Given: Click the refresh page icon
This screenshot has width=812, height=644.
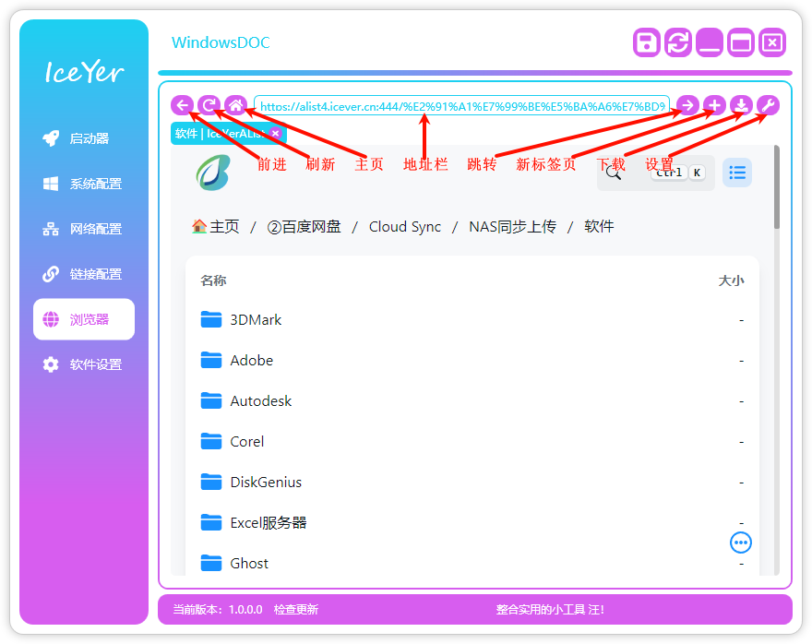Looking at the screenshot, I should (x=209, y=105).
